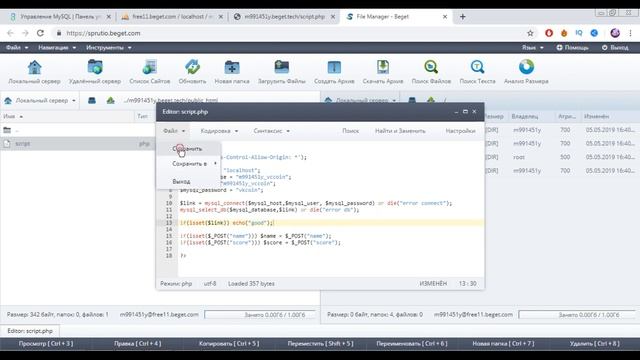
Task: Click the root owner cell in right panel
Action: [519, 157]
